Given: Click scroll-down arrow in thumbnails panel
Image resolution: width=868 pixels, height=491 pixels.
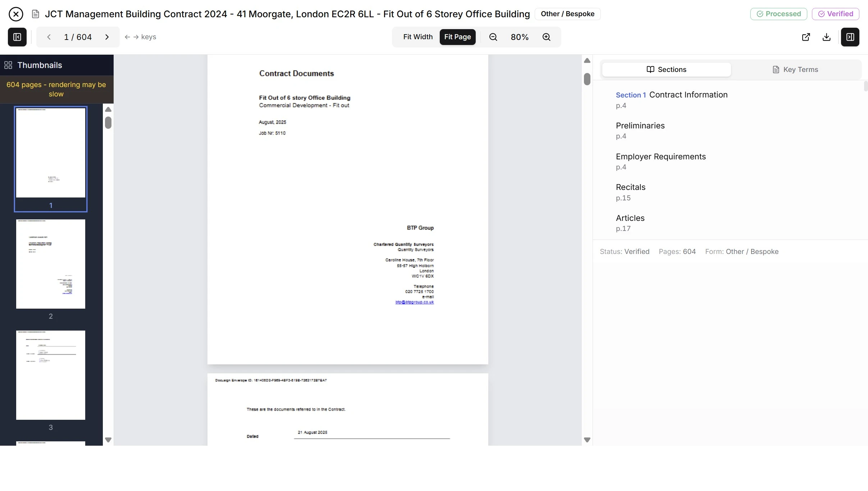Looking at the screenshot, I should (108, 440).
